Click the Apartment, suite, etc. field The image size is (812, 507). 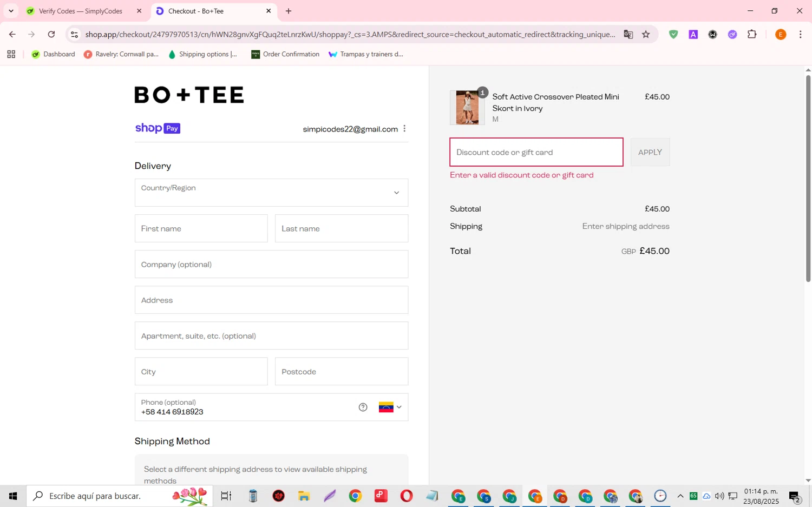(271, 335)
